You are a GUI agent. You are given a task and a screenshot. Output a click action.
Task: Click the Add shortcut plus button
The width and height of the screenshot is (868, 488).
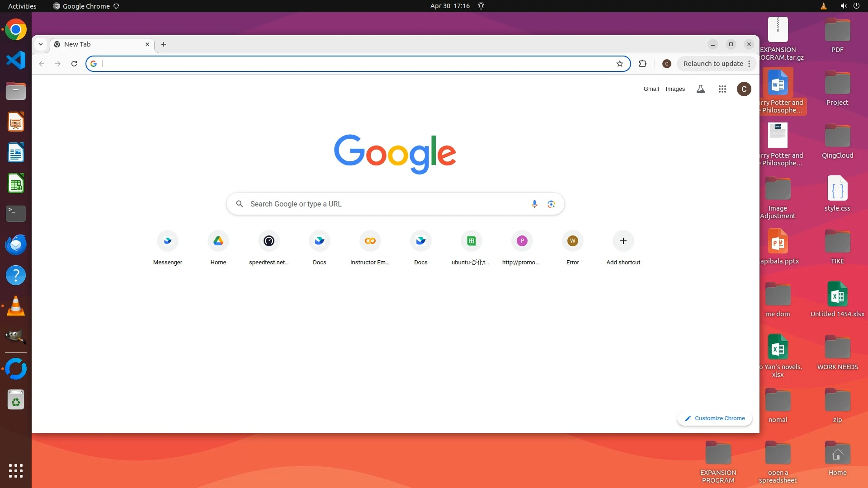[x=623, y=241]
